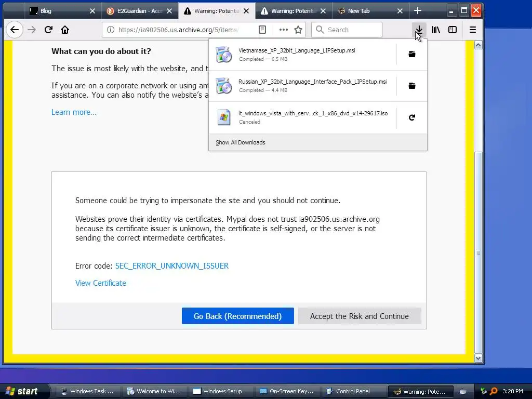Click the Forward arrow button
The height and width of the screenshot is (399, 532).
point(32,30)
